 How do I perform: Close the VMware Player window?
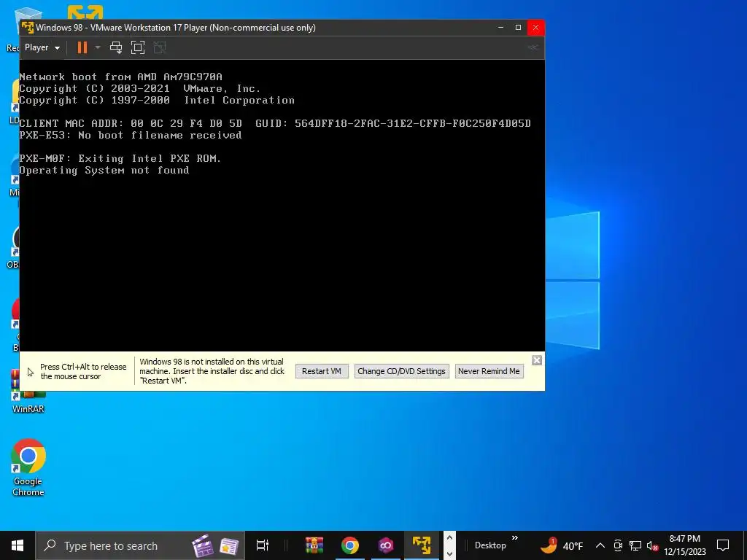536,28
